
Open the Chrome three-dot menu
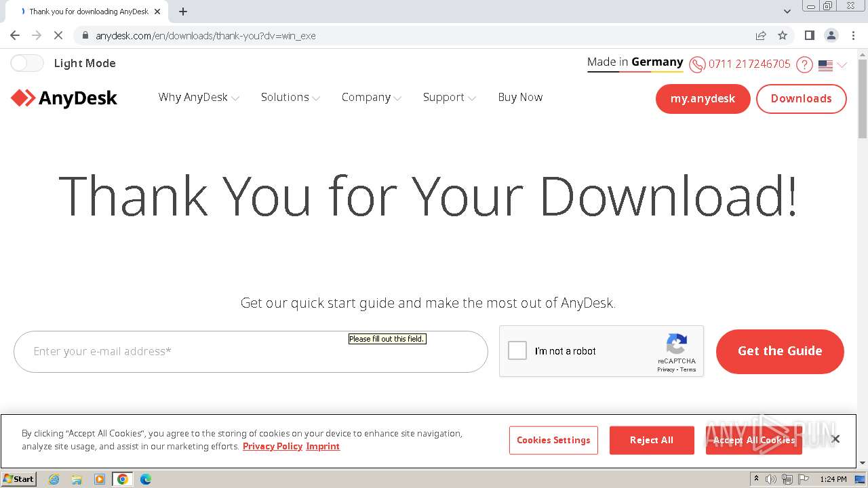click(x=854, y=35)
